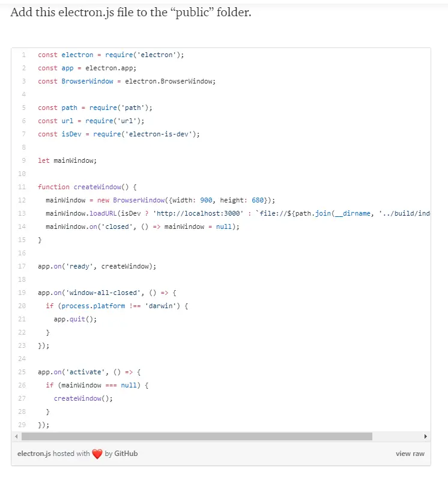Click "createWindow();" on line 27
Image resolution: width=448 pixels, height=480 pixels.
83,398
